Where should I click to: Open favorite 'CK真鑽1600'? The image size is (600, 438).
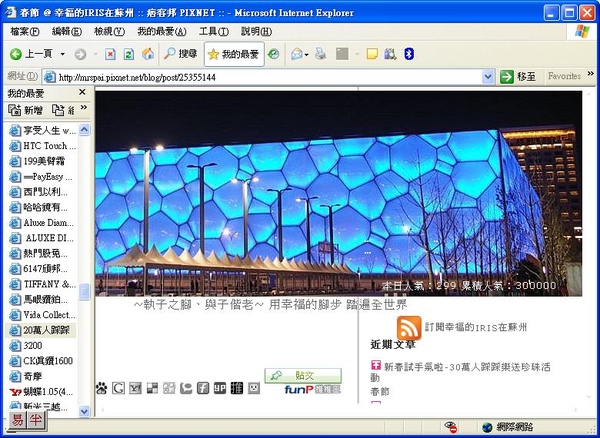(41, 361)
